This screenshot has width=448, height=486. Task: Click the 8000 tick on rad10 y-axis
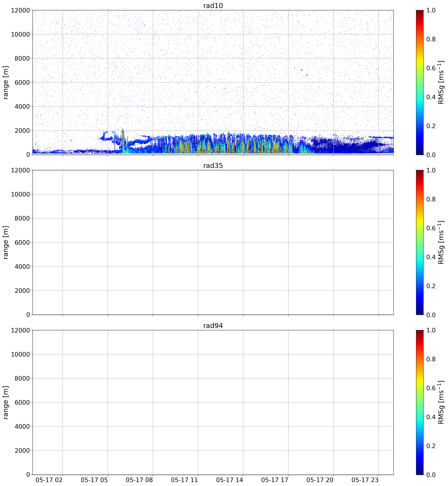point(22,58)
